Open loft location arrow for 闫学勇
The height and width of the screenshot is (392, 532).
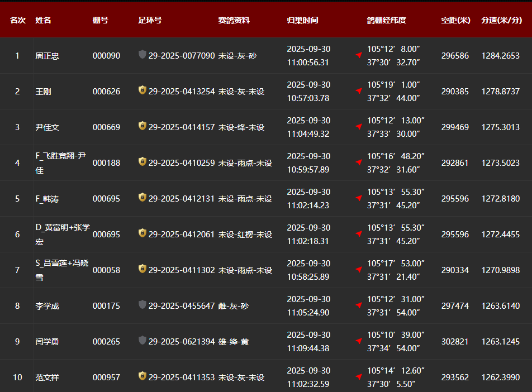tap(359, 341)
